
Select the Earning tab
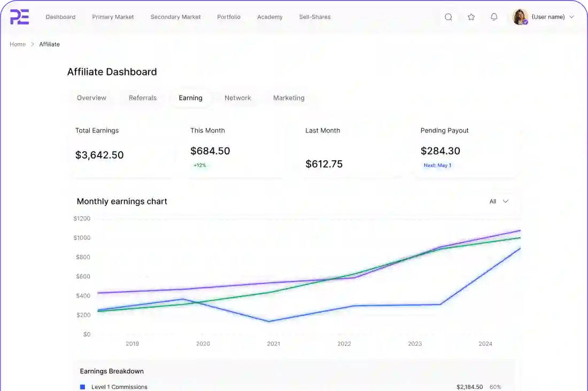[190, 98]
